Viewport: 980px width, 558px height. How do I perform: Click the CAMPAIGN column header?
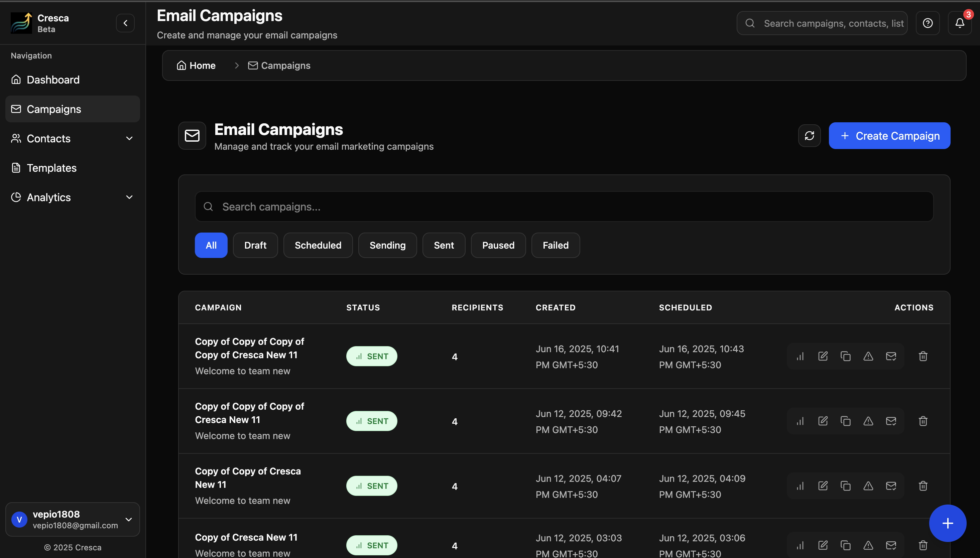(218, 307)
